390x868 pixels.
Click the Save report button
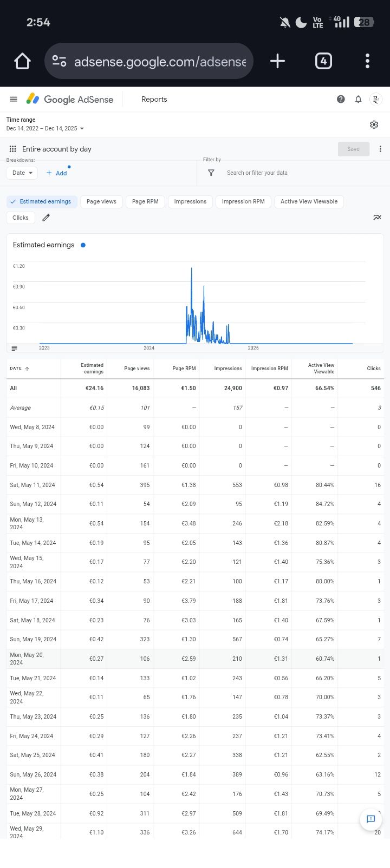click(353, 149)
